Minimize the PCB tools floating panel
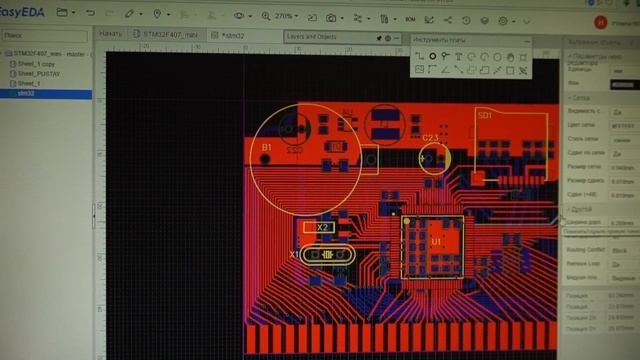Screen dimensions: 640x360 (527, 42)
